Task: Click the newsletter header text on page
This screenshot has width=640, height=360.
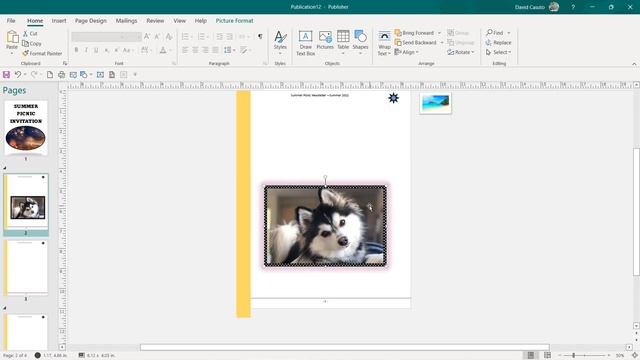Action: [x=320, y=95]
